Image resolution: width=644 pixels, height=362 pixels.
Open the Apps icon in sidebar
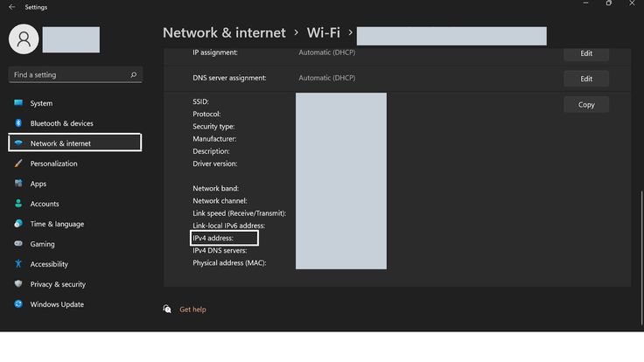pyautogui.click(x=18, y=183)
